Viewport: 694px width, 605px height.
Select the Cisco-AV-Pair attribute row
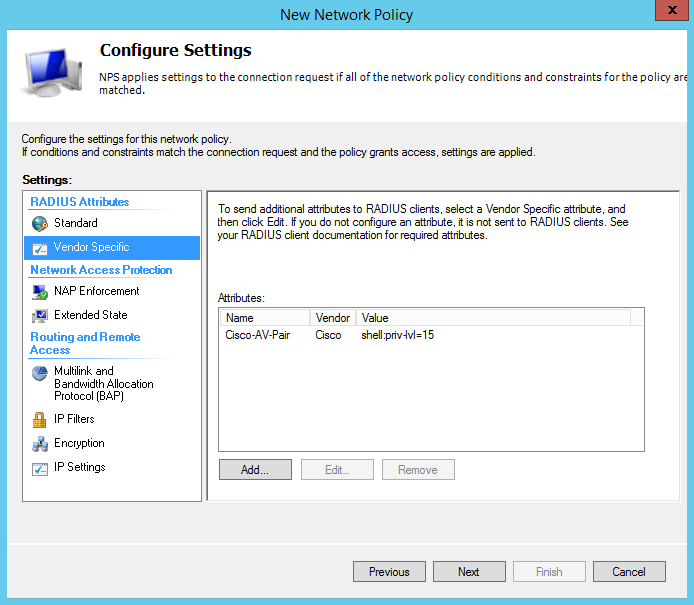click(258, 335)
